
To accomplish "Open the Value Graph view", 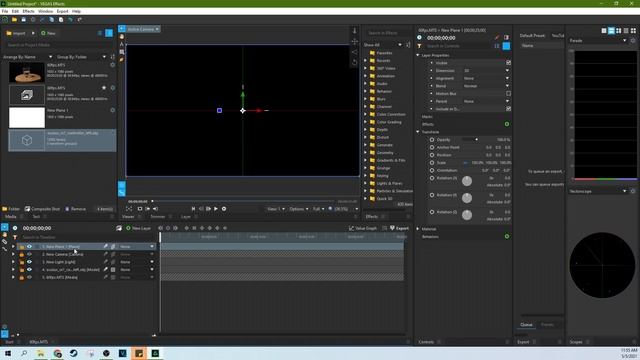I will click(x=362, y=228).
